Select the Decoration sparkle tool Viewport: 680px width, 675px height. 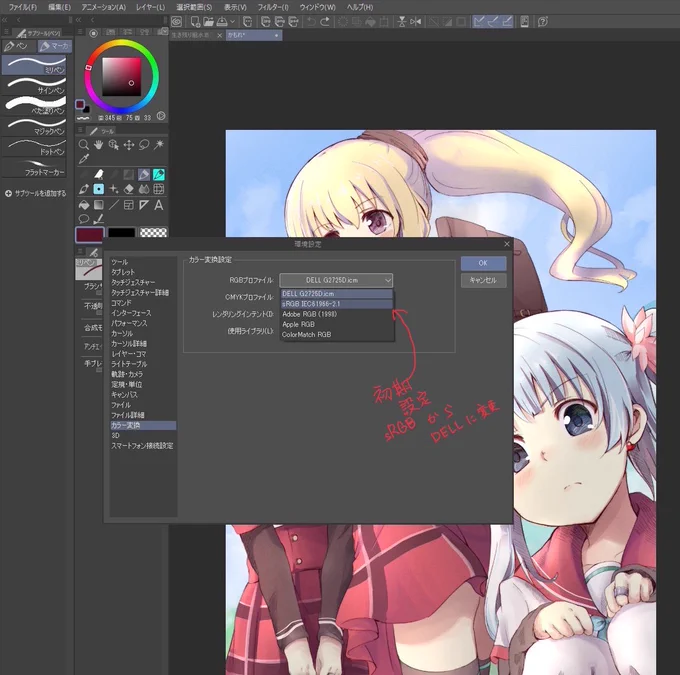[x=114, y=189]
